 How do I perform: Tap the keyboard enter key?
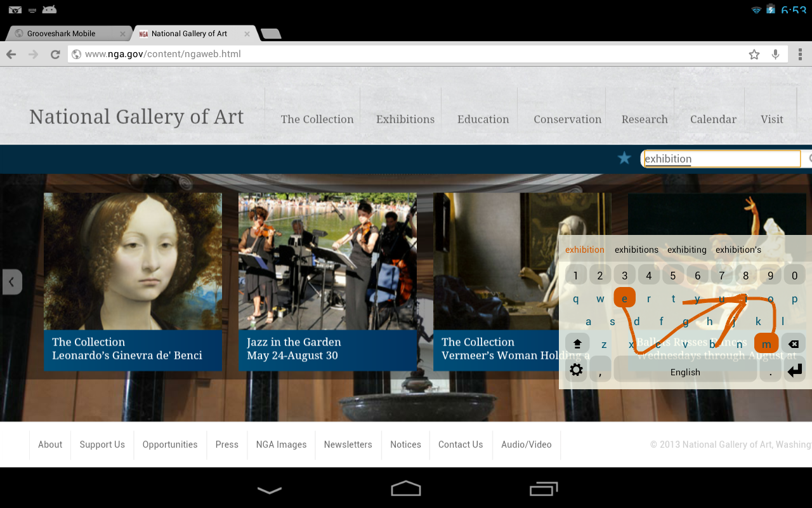[794, 370]
